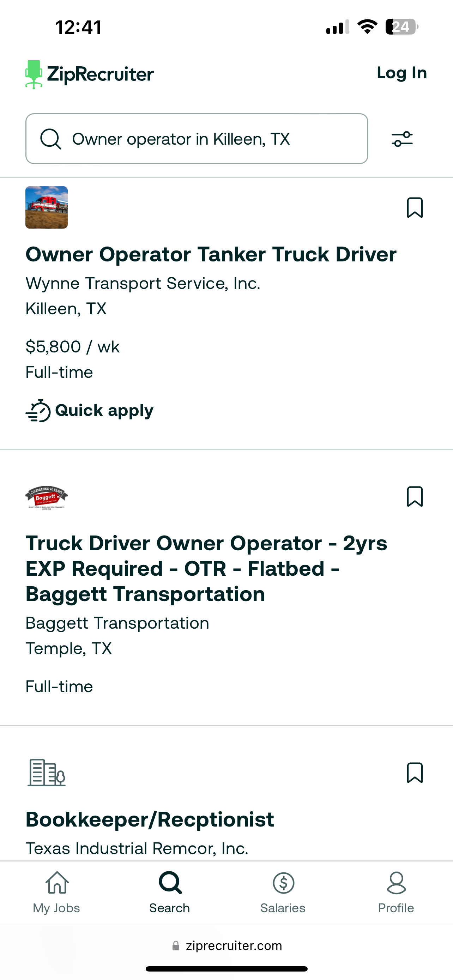
Task: Tap the Baggett Transportation company logo
Action: click(47, 497)
